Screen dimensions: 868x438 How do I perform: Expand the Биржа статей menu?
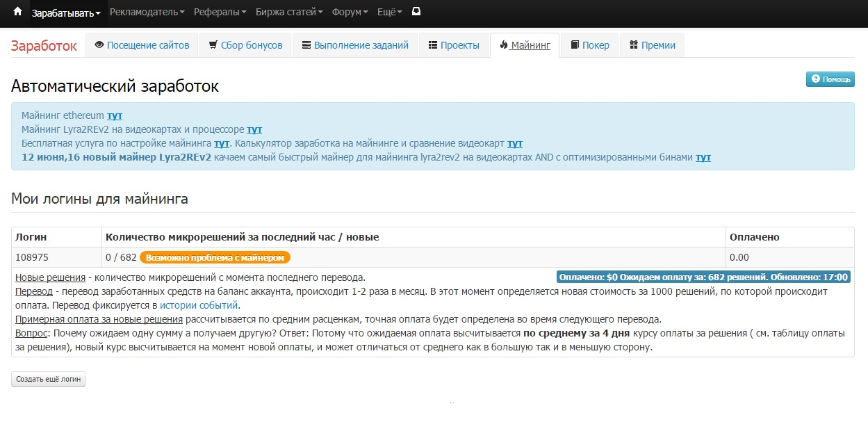point(289,12)
